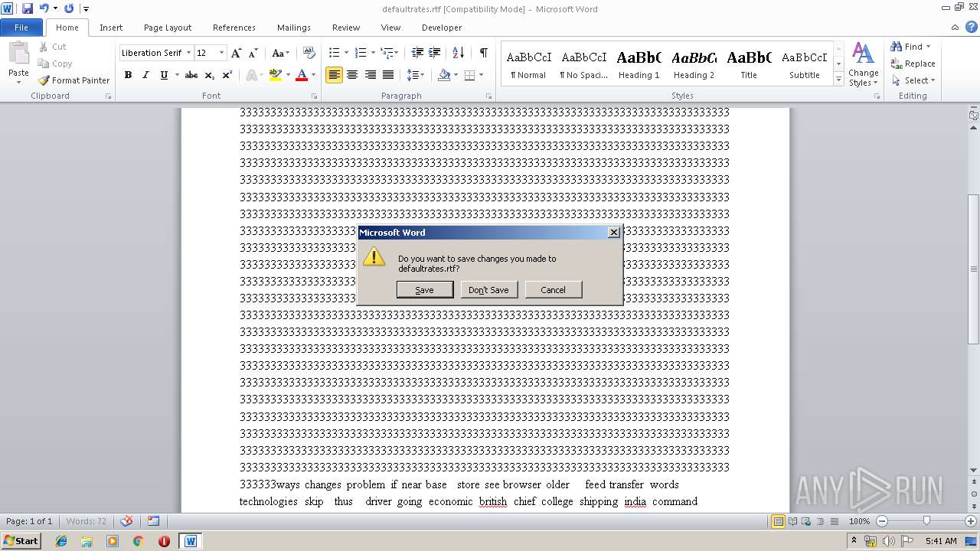
Task: Click the Clear Formatting icon
Action: (x=309, y=53)
